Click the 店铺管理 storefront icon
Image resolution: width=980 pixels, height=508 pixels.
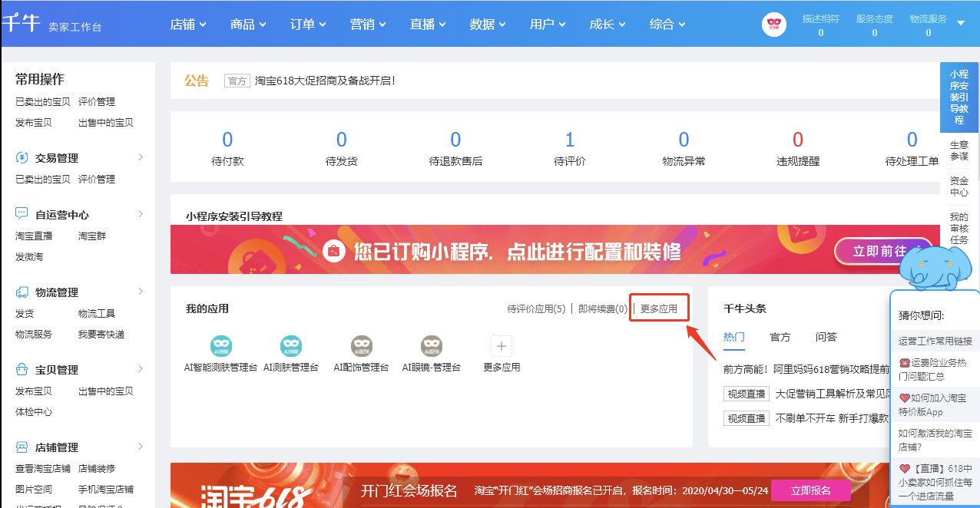[x=22, y=447]
